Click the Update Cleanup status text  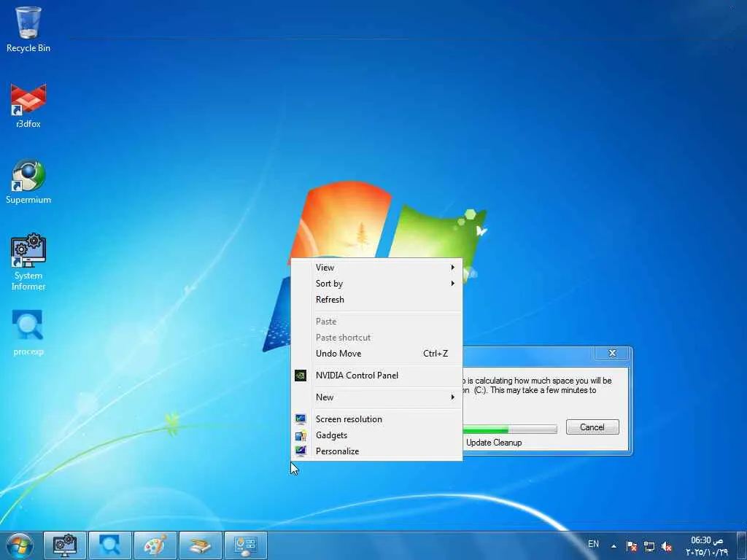coord(494,443)
